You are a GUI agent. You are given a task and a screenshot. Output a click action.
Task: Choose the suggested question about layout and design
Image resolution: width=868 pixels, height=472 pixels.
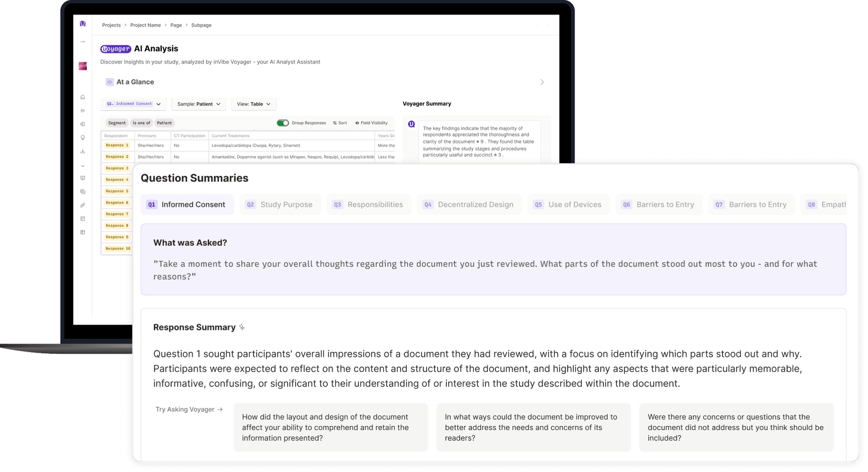(330, 427)
